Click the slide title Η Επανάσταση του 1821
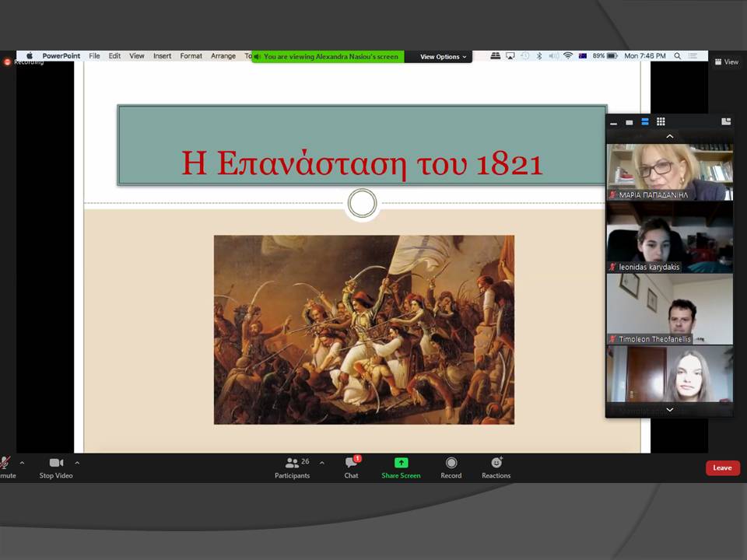Viewport: 747px width, 560px height. (x=362, y=163)
